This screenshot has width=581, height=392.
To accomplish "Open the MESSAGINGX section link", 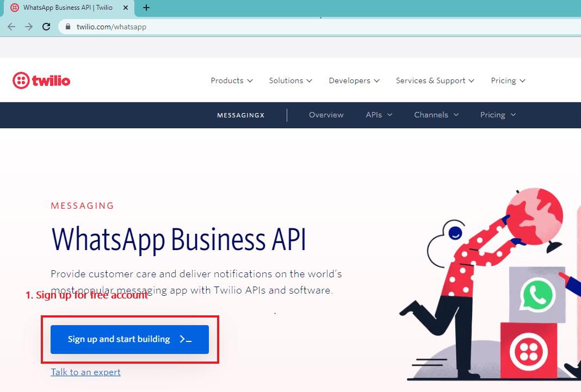I will click(241, 115).
